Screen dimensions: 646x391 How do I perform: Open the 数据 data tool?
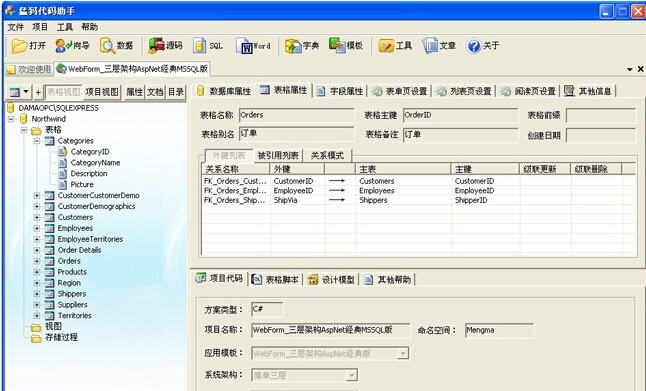117,46
